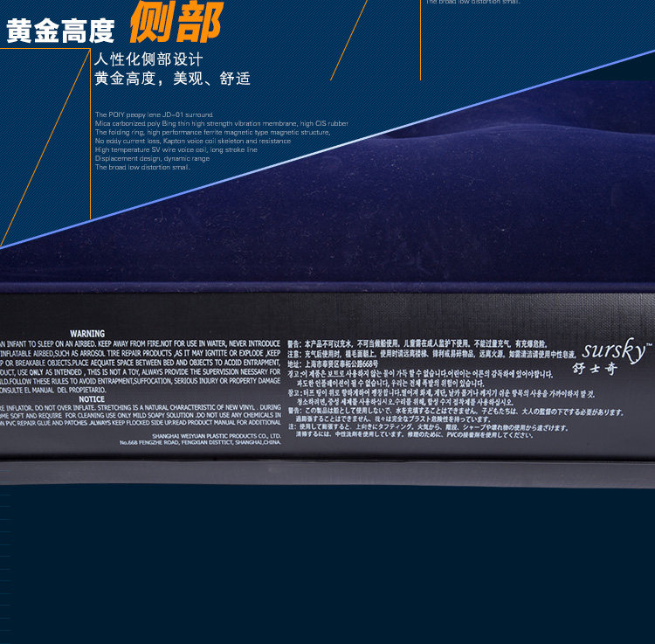Click the line starting 'The folding ring, high performance'
This screenshot has height=644, width=655.
pos(212,132)
